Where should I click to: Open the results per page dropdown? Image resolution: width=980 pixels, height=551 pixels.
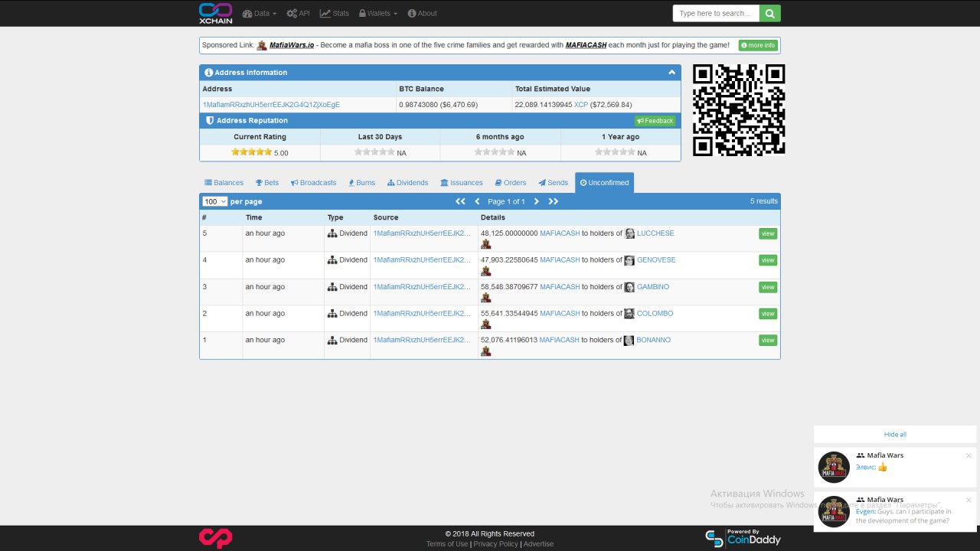pos(214,201)
